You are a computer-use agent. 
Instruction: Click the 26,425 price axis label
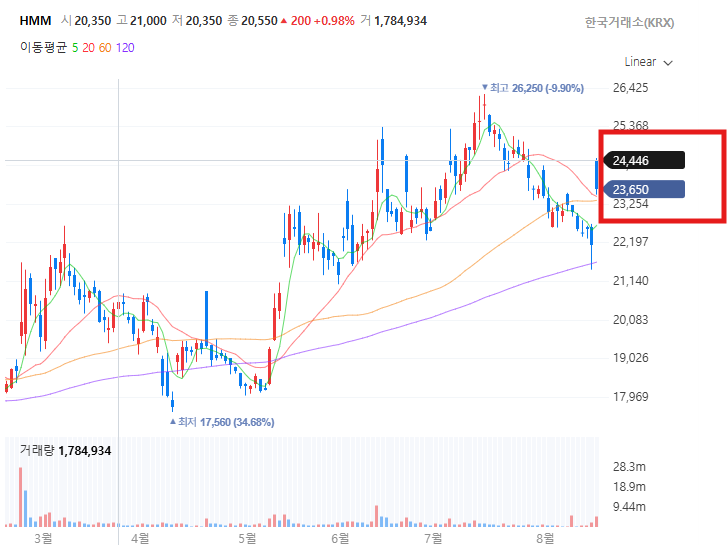[630, 88]
